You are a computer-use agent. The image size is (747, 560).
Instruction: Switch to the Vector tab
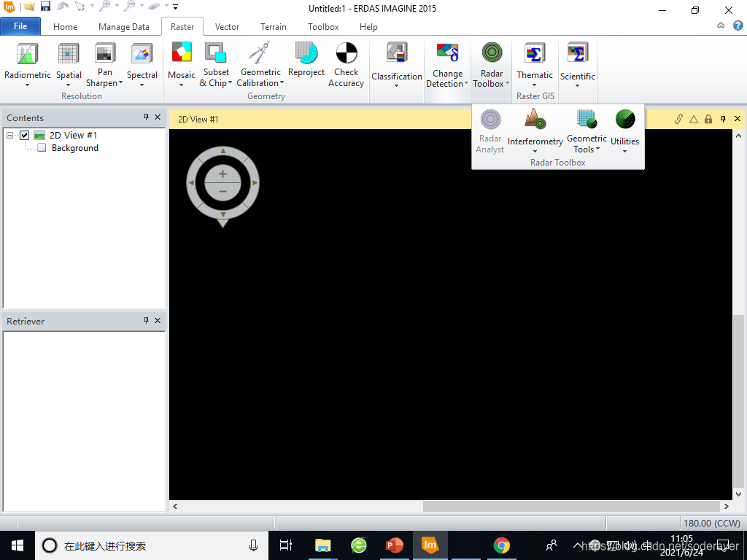pos(228,27)
